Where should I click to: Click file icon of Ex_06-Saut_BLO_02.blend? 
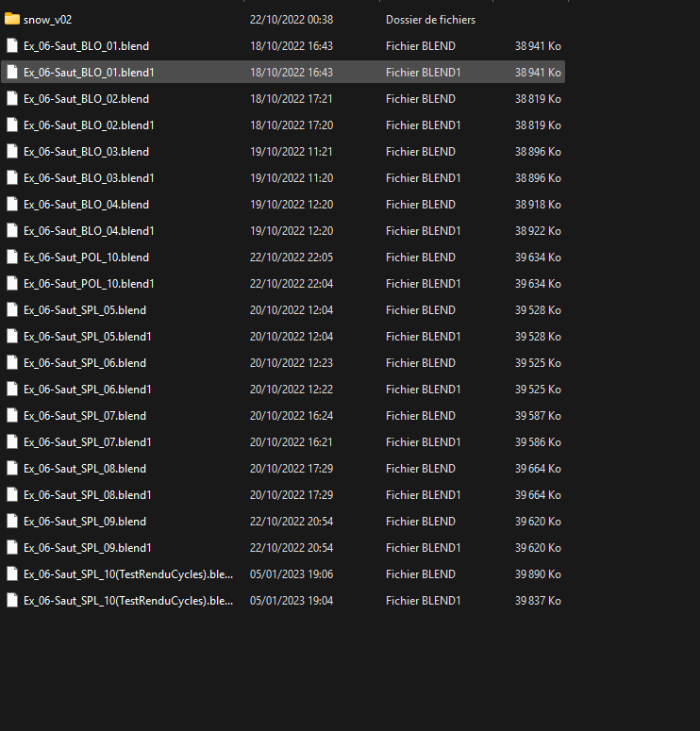[12, 98]
